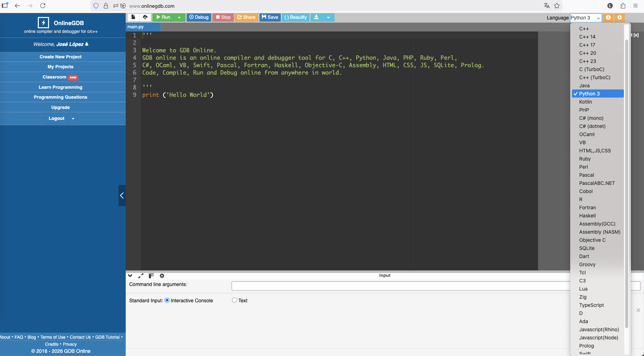
Task: Open the My Projects link
Action: tap(60, 67)
